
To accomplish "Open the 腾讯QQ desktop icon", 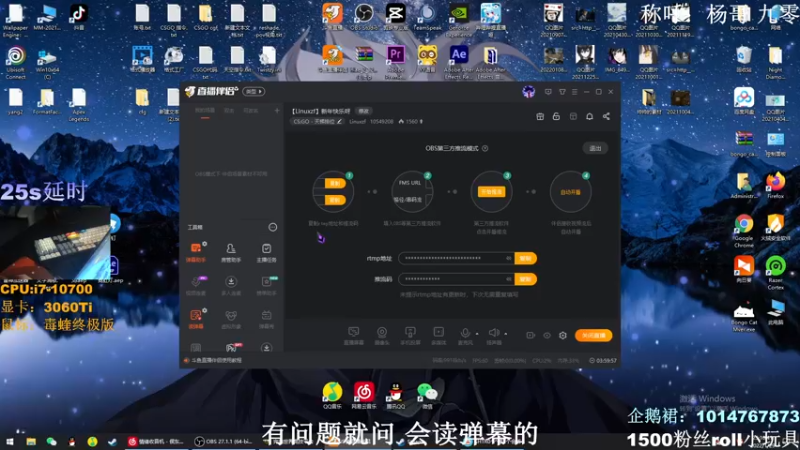I will point(395,395).
